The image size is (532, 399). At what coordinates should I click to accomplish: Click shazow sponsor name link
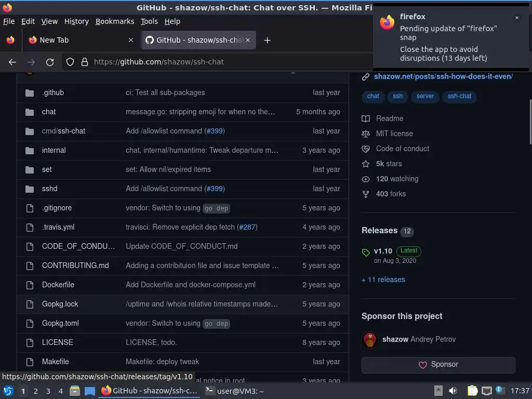click(395, 340)
